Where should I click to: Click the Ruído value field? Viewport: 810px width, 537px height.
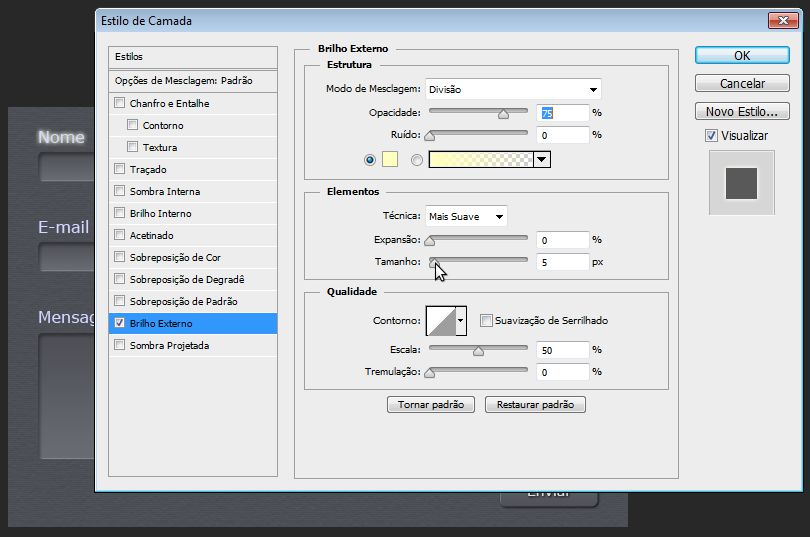pyautogui.click(x=562, y=135)
